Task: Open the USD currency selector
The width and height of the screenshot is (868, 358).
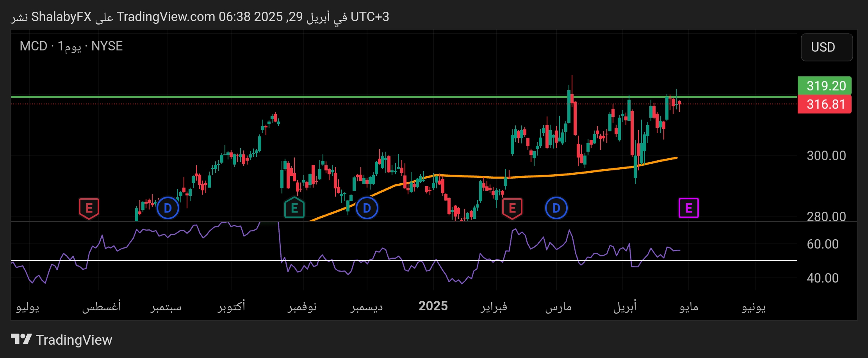Action: point(827,47)
